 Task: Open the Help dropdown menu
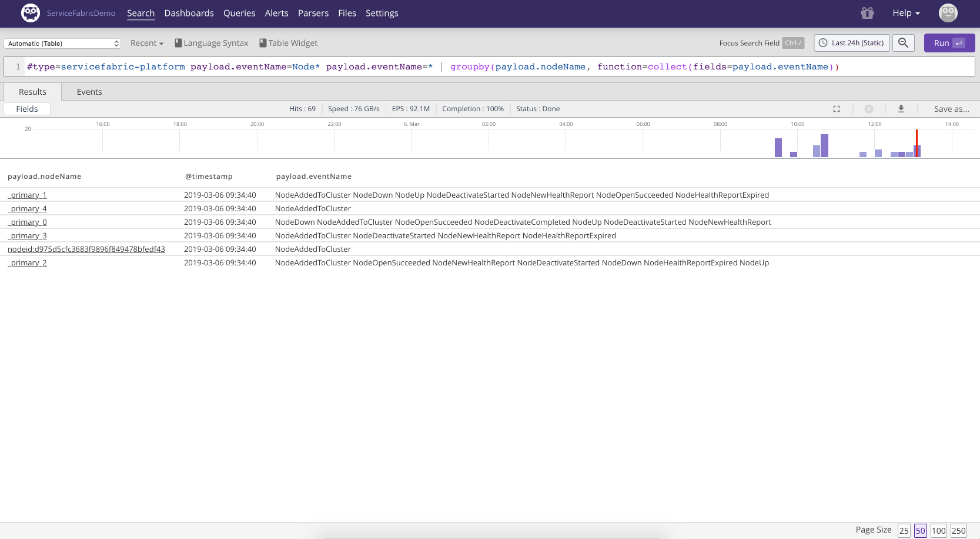click(906, 13)
